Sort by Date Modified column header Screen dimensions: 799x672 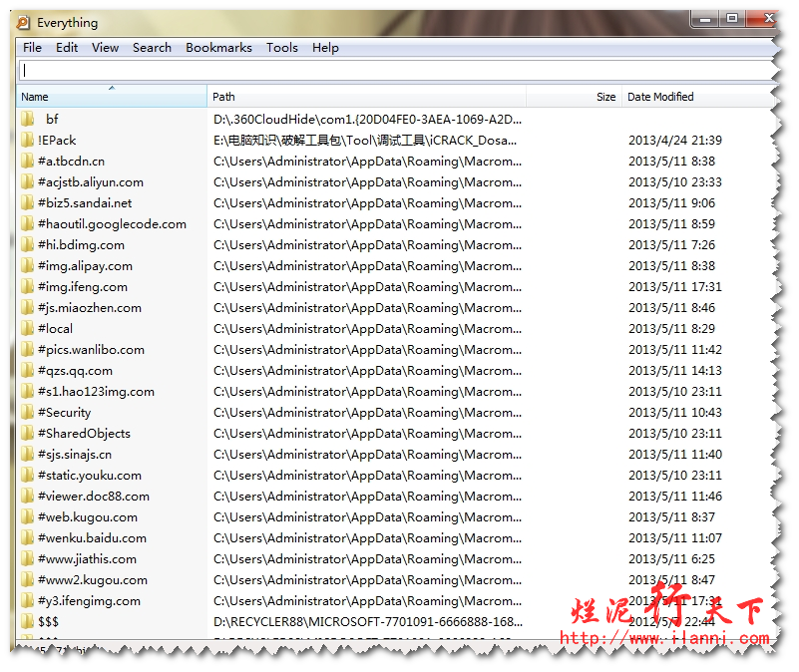[697, 97]
